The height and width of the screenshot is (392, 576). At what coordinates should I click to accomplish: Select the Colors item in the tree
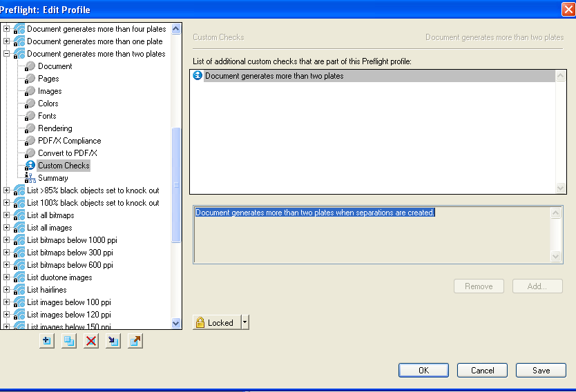coord(48,104)
